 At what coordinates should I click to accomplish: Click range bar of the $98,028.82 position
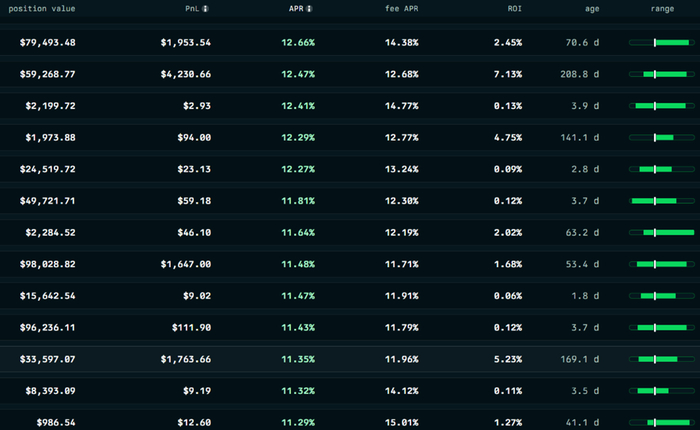pos(661,264)
